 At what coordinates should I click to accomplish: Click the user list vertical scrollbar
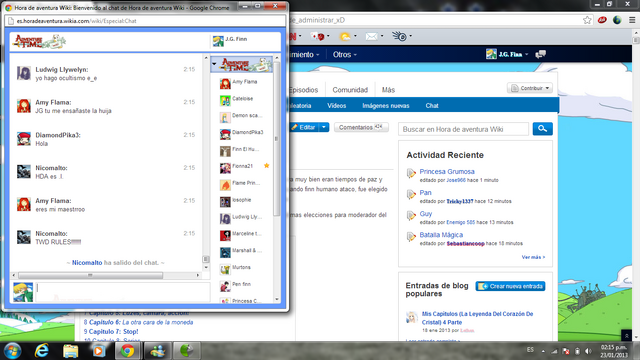point(277,139)
